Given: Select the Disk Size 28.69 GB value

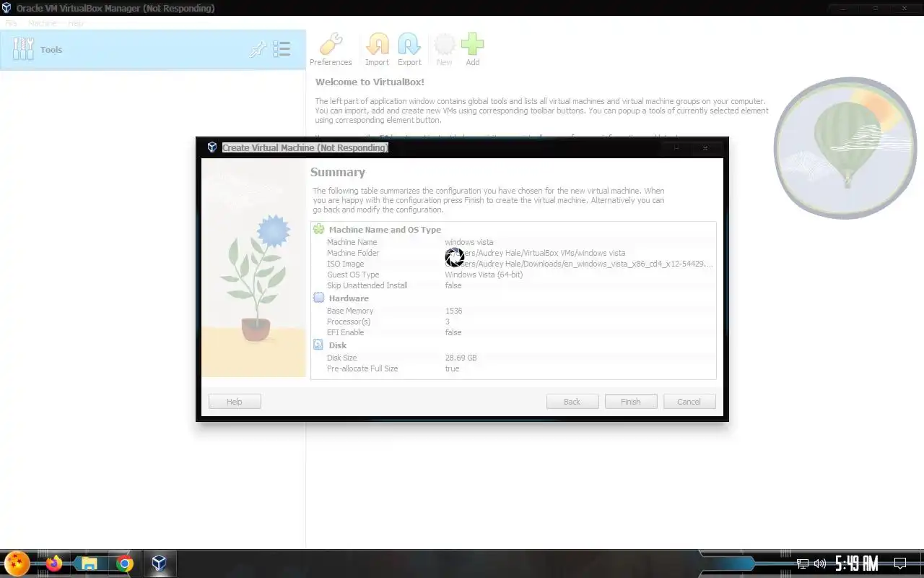Looking at the screenshot, I should pos(461,358).
